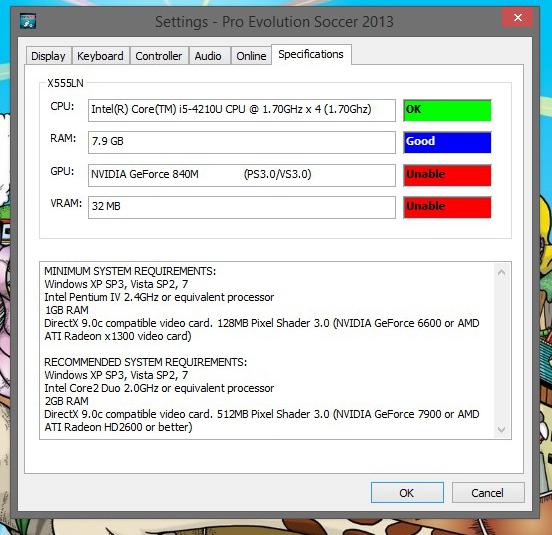This screenshot has width=552, height=535.
Task: Click the 'Intel Pentium IV 2.4GHz' line
Action: point(159,297)
